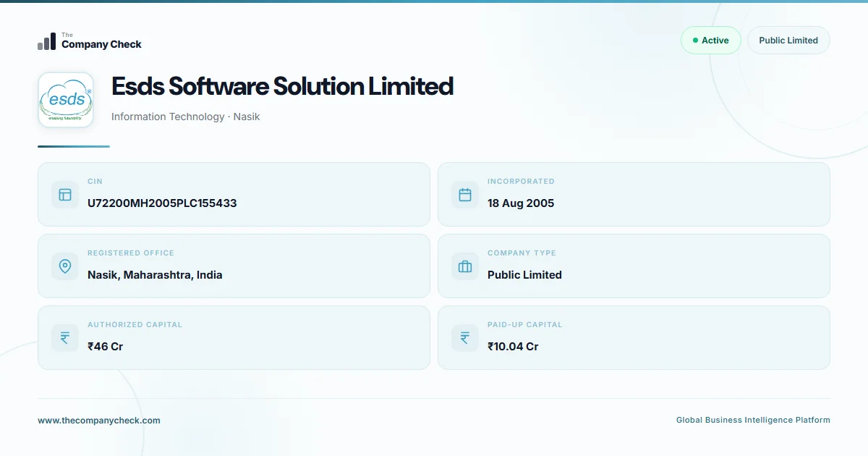Image resolution: width=868 pixels, height=456 pixels.
Task: Click the REGISTERED OFFICE field label
Action: pyautogui.click(x=131, y=253)
